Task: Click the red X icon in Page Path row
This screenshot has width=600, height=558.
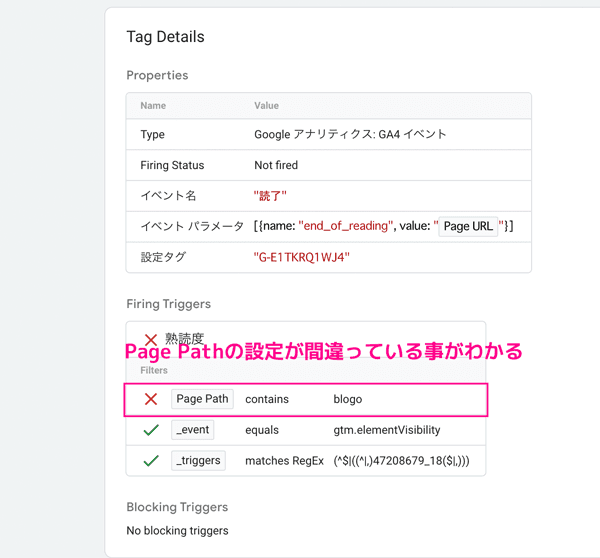Action: [151, 399]
